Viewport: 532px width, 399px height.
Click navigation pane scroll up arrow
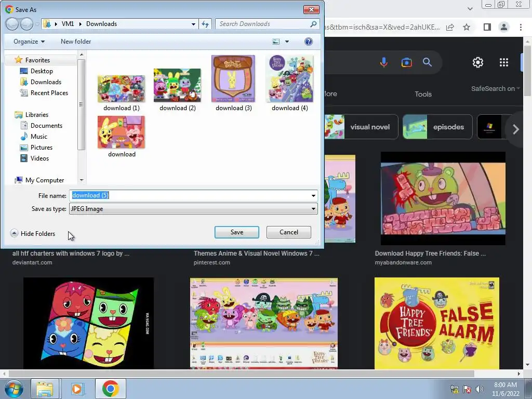click(x=82, y=54)
